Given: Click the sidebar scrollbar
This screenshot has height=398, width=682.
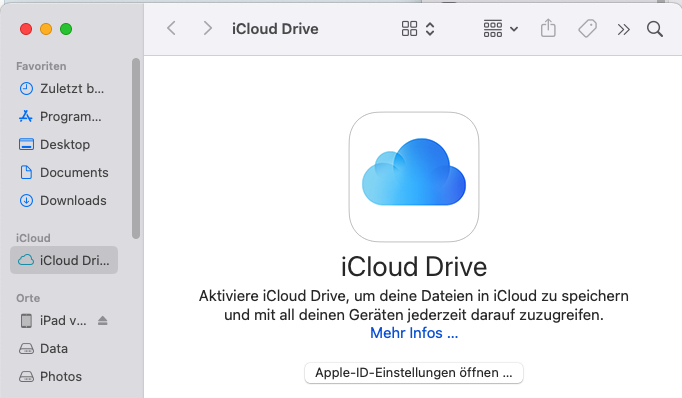Looking at the screenshot, I should 136,148.
